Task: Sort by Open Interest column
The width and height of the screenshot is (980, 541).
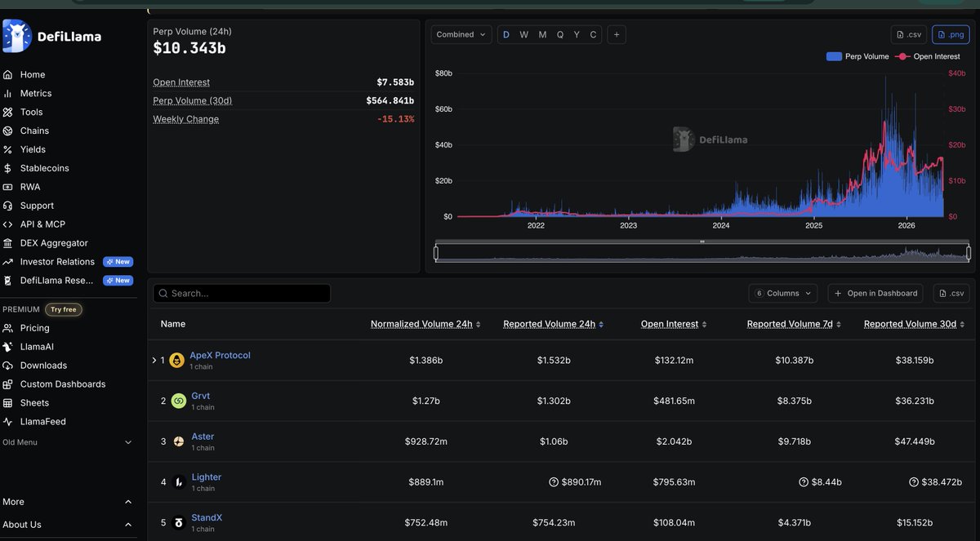Action: 674,324
